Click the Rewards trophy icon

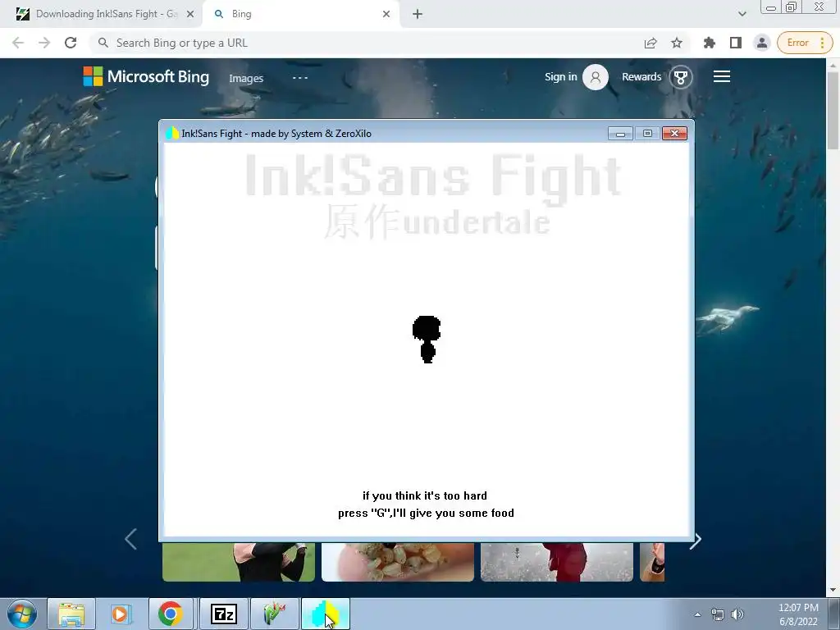[x=680, y=77]
